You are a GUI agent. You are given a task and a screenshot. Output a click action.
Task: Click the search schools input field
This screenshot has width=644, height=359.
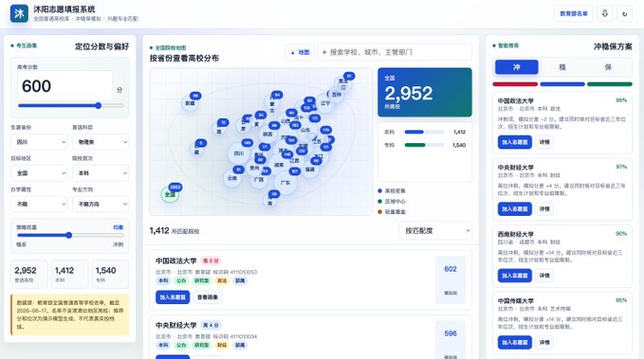click(x=395, y=52)
